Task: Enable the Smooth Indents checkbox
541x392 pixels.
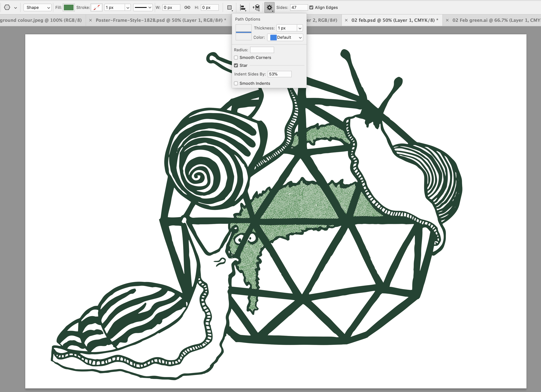Action: (236, 83)
